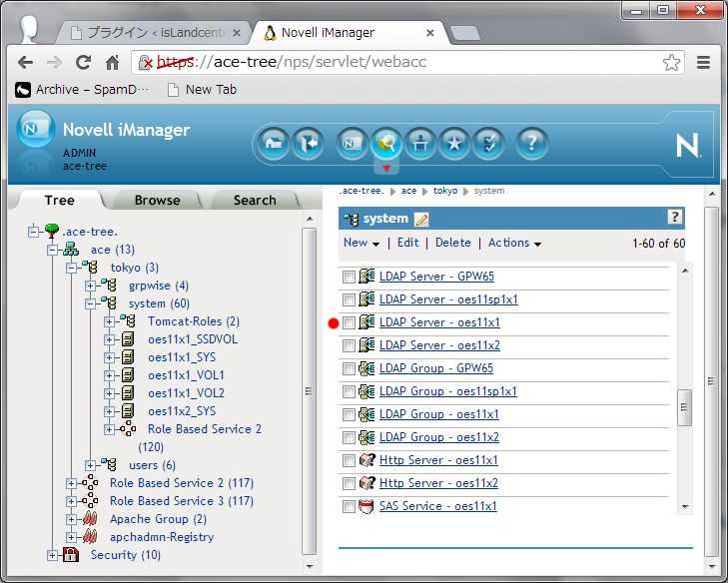The height and width of the screenshot is (583, 728).
Task: Open the New dropdown menu
Action: tap(362, 243)
